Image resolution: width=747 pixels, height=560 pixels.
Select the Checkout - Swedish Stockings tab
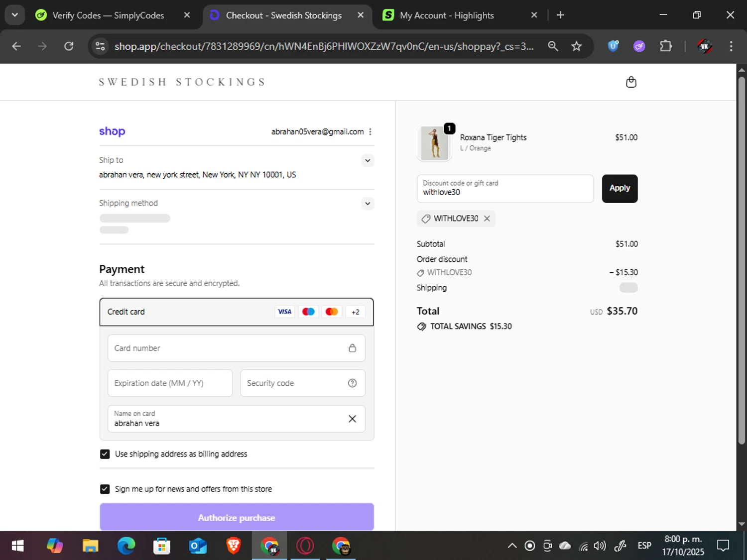pos(284,15)
